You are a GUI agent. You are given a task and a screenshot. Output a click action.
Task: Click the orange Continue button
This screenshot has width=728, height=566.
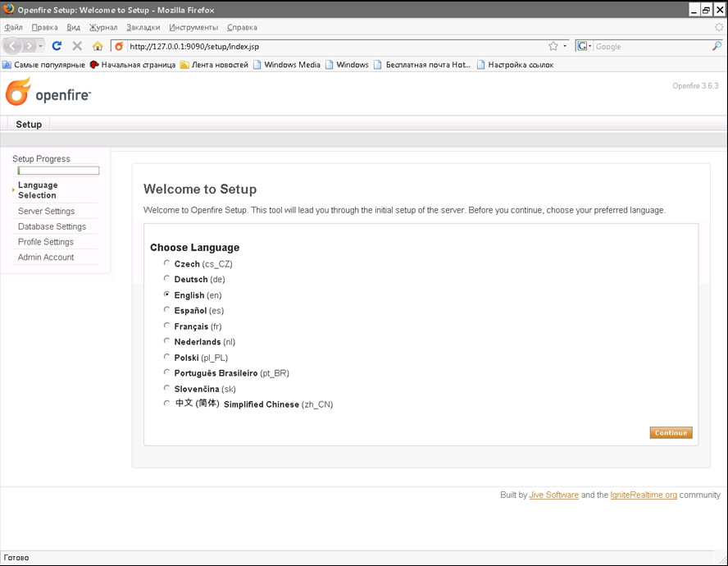pyautogui.click(x=671, y=432)
